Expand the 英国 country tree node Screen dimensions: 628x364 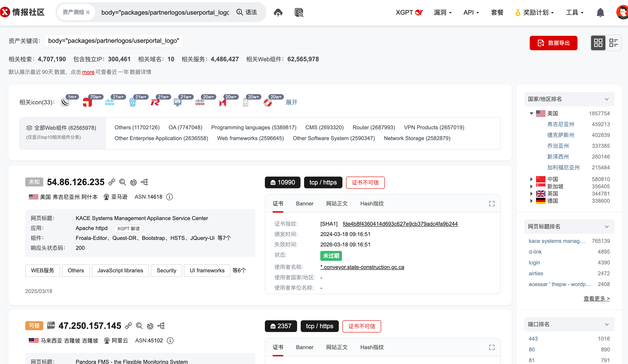click(x=531, y=194)
